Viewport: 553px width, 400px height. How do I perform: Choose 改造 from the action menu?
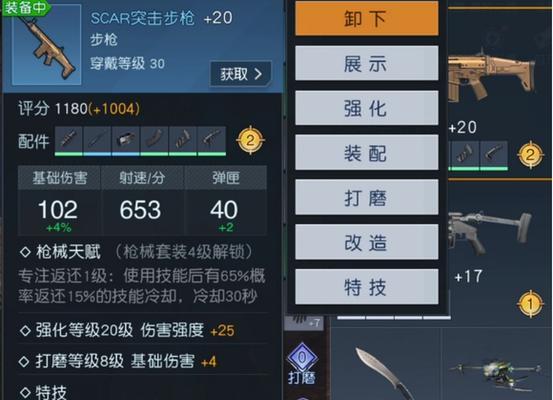367,242
